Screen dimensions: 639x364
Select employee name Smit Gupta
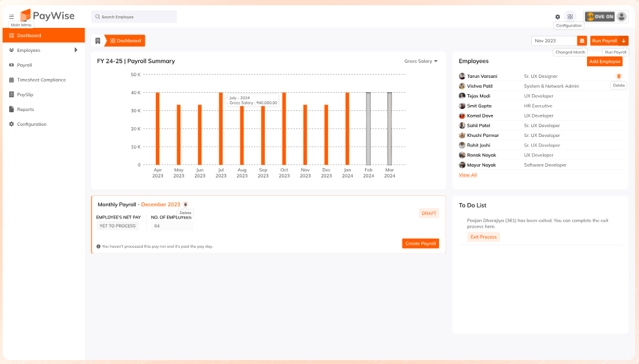pyautogui.click(x=479, y=106)
